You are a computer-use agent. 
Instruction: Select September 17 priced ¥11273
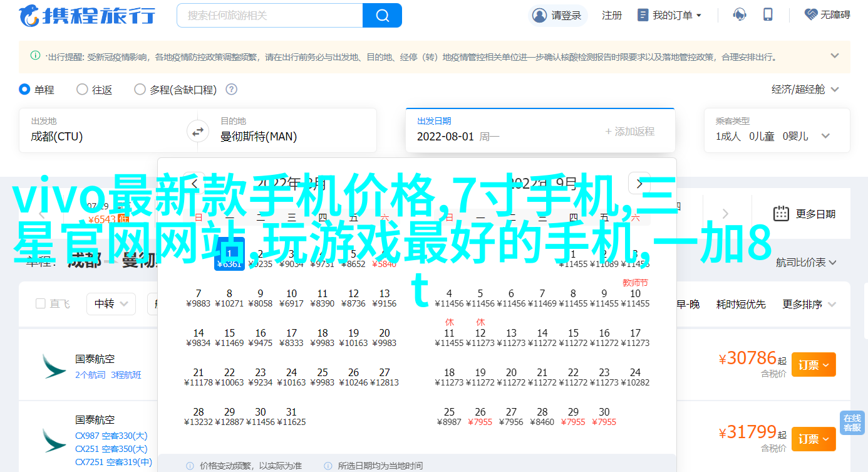635,337
